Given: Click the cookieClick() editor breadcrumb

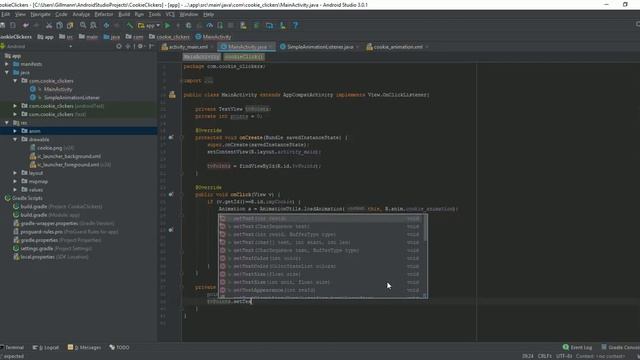Looking at the screenshot, I should pyautogui.click(x=244, y=57).
